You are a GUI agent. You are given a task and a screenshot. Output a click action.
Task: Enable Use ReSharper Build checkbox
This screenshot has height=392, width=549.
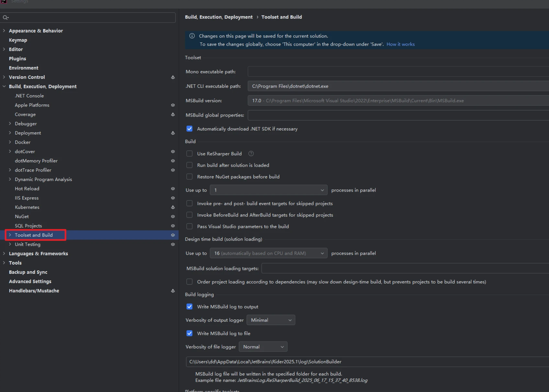point(189,153)
